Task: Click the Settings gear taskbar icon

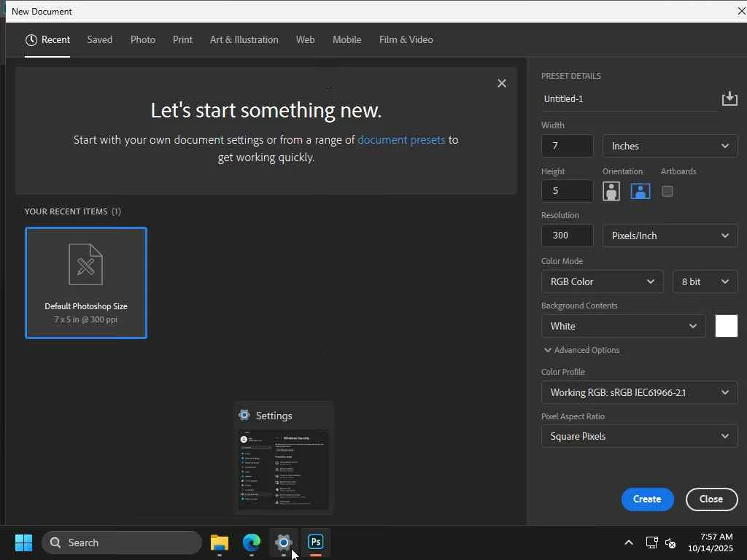Action: coord(284,542)
